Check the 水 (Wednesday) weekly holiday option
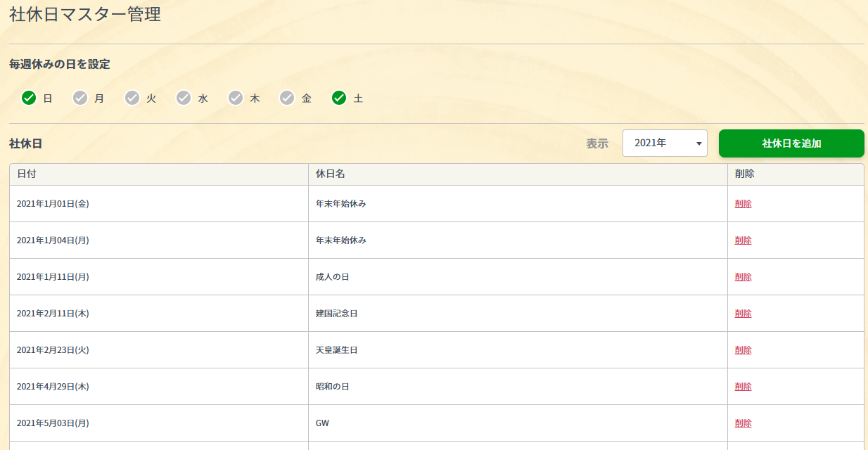The width and height of the screenshot is (868, 450). 184,98
